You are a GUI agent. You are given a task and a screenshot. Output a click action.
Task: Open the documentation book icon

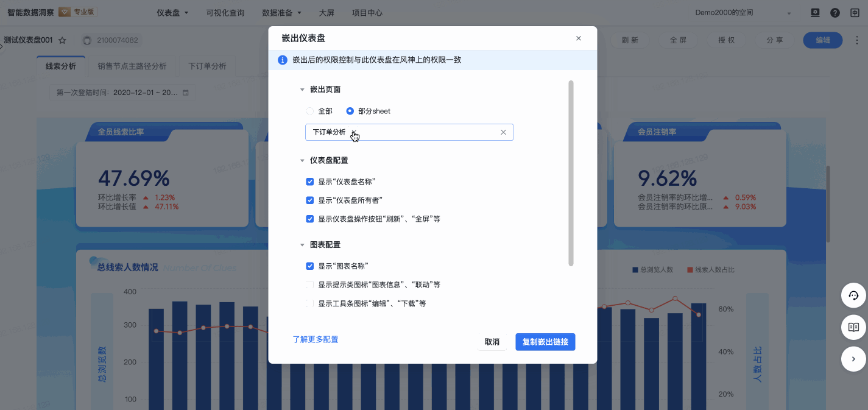click(853, 327)
